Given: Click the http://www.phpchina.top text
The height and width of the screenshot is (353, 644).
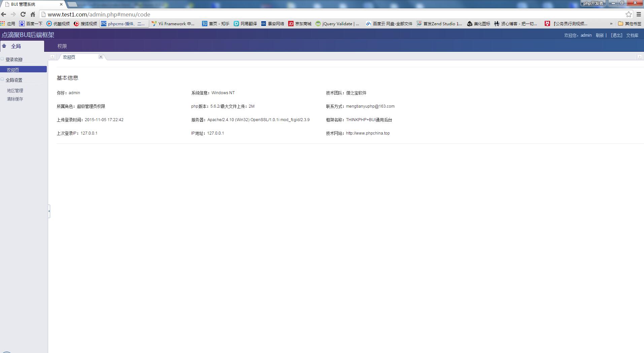Looking at the screenshot, I should pos(368,133).
